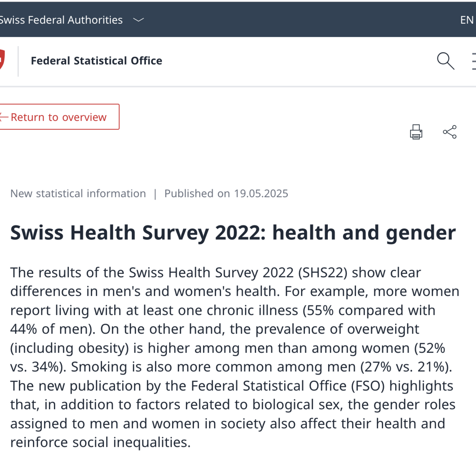Click the New statistical information label
476x476 pixels.
(x=78, y=193)
